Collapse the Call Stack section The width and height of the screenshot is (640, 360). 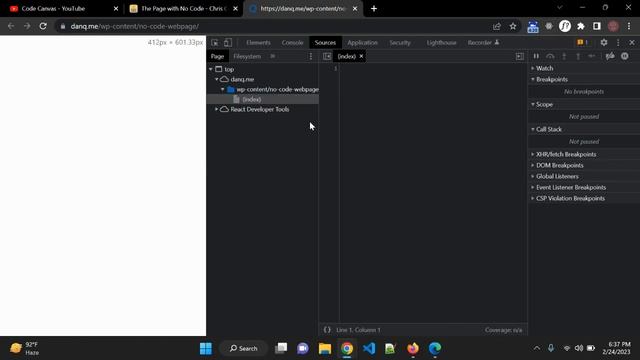point(549,129)
